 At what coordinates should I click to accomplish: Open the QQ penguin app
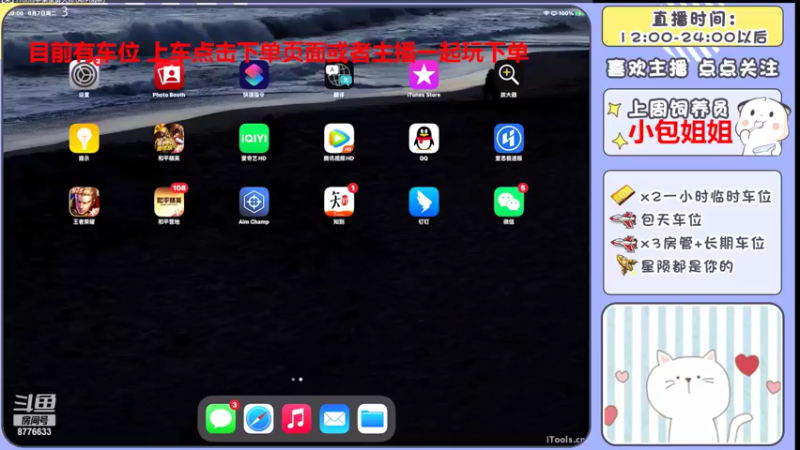[x=423, y=138]
